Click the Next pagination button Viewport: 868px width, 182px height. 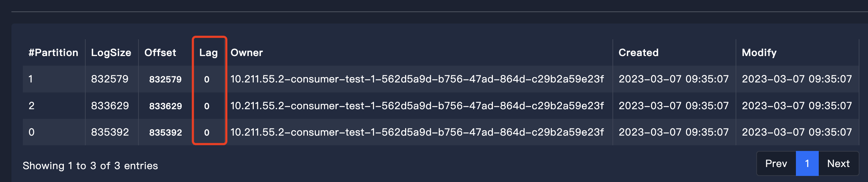[838, 163]
